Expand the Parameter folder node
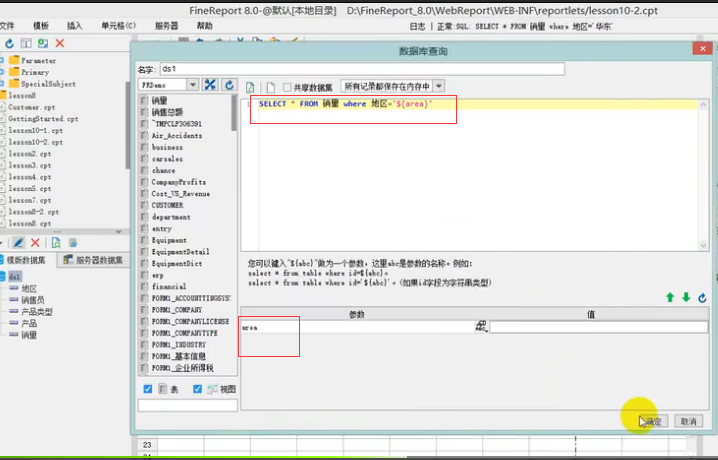Viewport: 718px width, 460px height. point(2,60)
